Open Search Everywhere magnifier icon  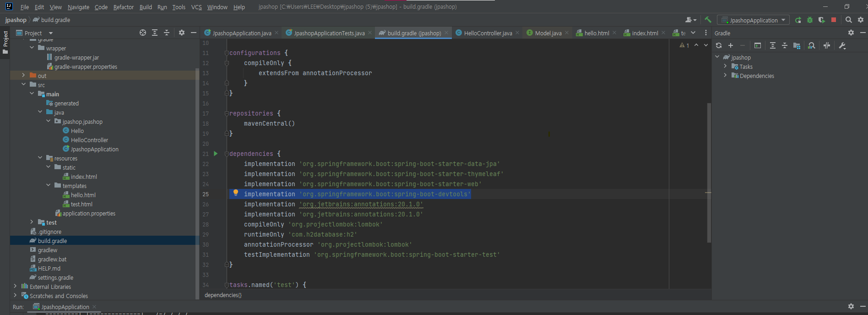848,20
